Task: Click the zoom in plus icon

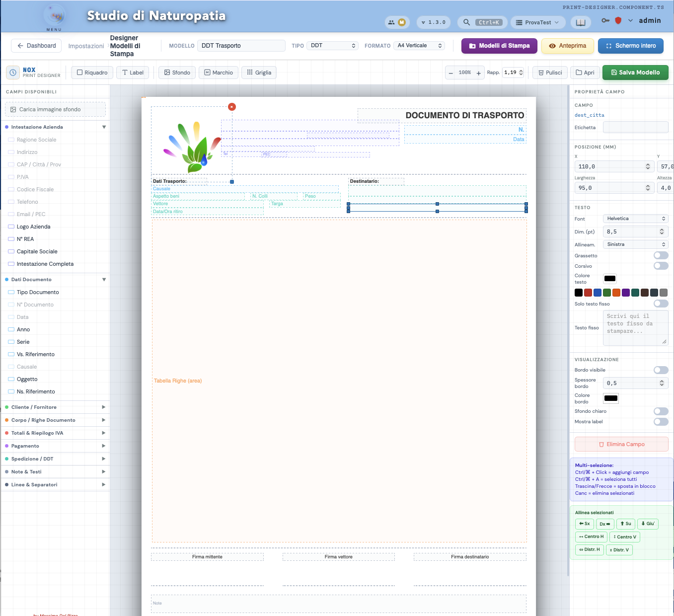Action: coord(479,73)
